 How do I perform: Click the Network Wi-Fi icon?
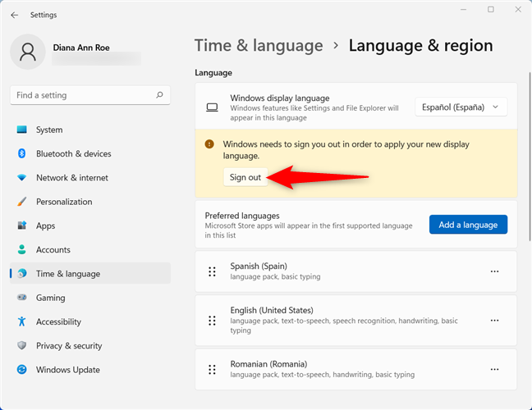click(21, 178)
